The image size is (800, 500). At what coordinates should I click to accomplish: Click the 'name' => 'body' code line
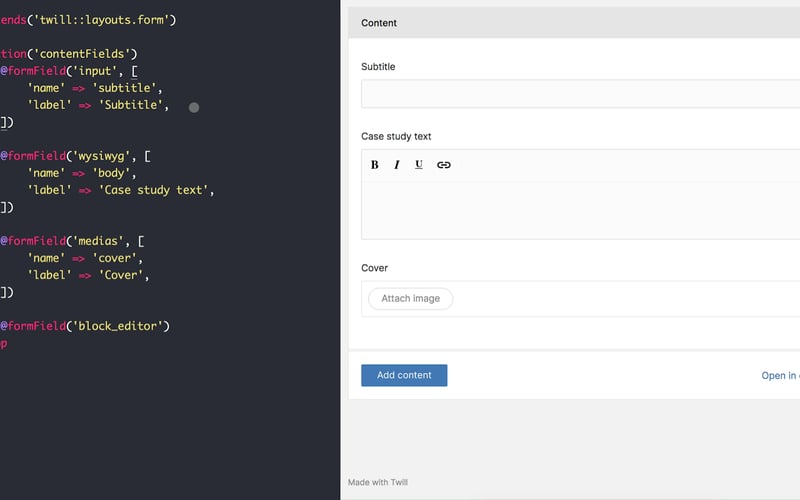[82, 173]
